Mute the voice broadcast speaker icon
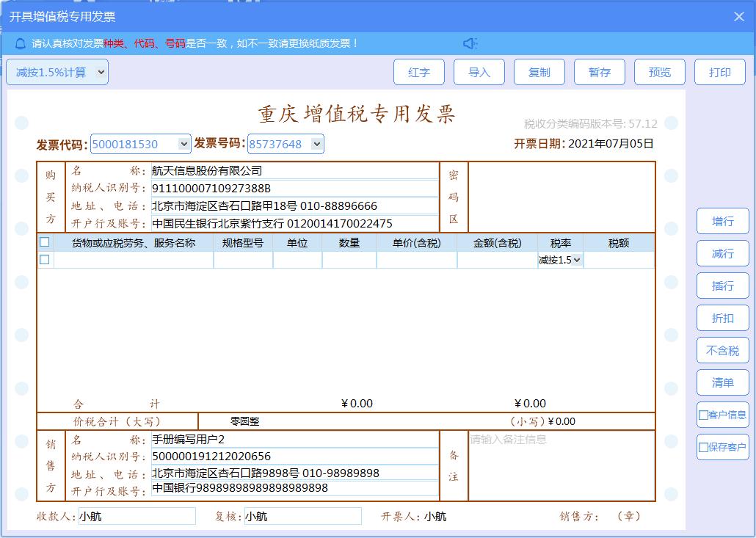The width and height of the screenshot is (756, 538). [x=470, y=43]
